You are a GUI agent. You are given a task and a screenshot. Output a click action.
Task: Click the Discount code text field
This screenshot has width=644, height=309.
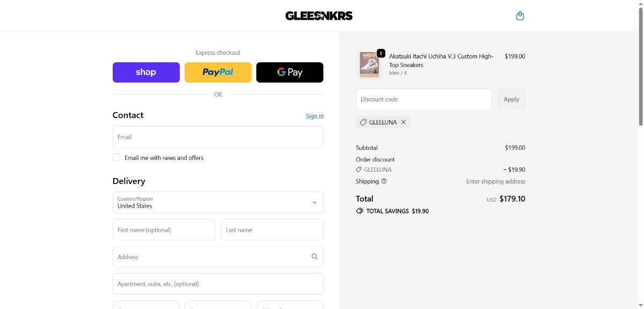coord(423,99)
